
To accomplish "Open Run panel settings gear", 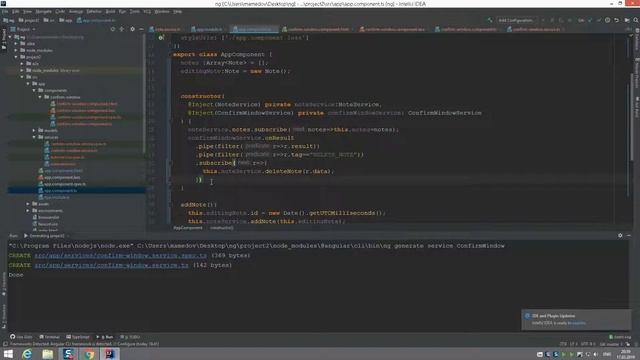I will 620,236.
